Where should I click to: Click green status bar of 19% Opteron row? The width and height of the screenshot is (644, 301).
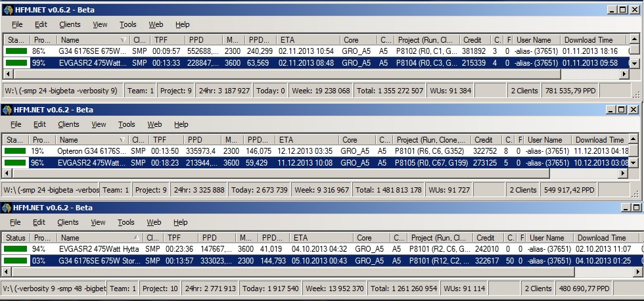point(15,151)
